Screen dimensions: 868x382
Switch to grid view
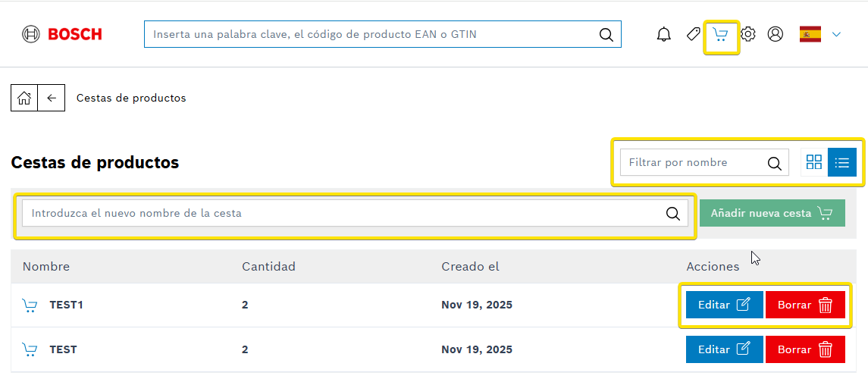tap(814, 162)
